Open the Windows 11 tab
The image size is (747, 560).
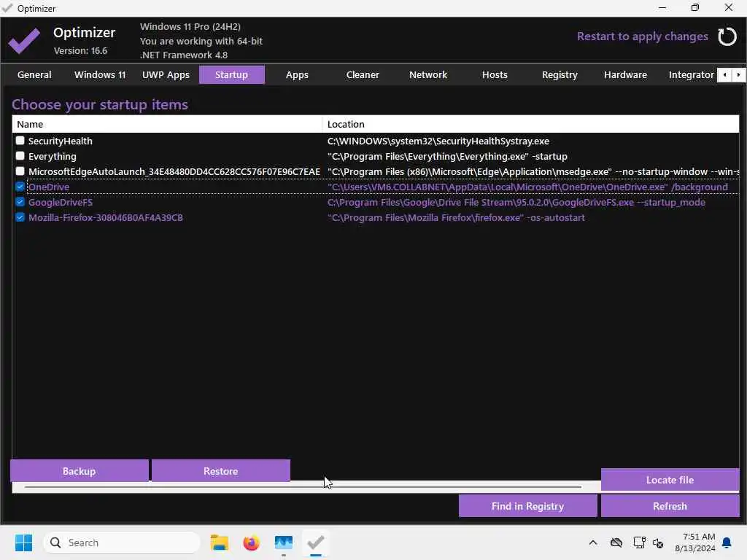(100, 75)
